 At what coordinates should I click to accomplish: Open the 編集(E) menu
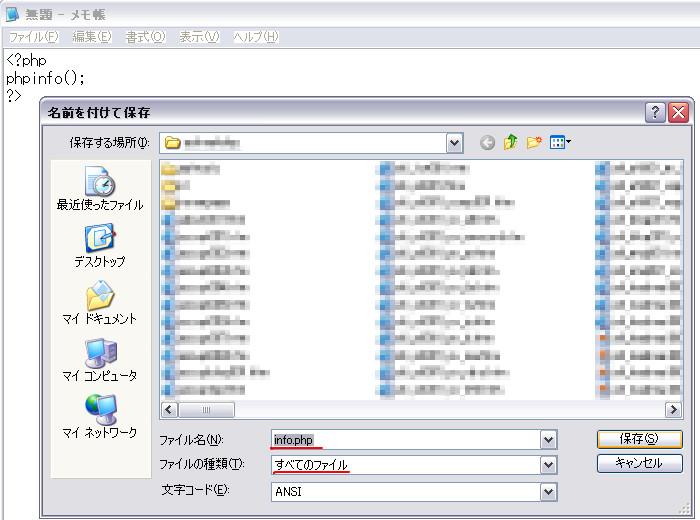(92, 37)
